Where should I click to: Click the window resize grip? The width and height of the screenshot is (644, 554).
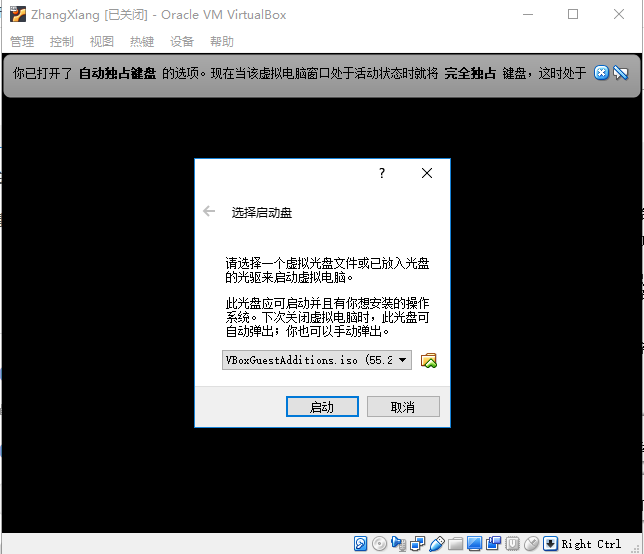pyautogui.click(x=637, y=549)
